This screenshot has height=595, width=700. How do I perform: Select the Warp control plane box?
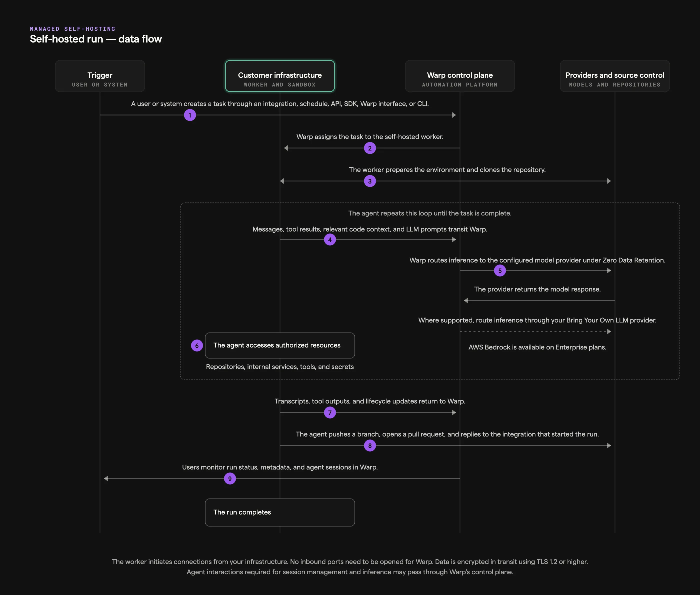(460, 76)
